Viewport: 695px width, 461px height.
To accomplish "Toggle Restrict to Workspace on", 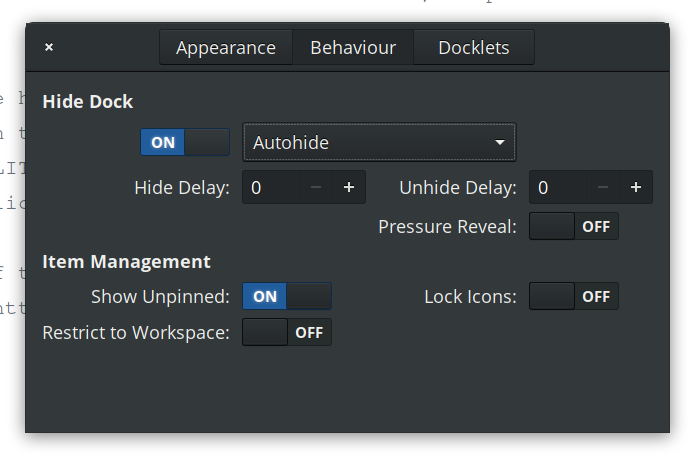I will 287,332.
